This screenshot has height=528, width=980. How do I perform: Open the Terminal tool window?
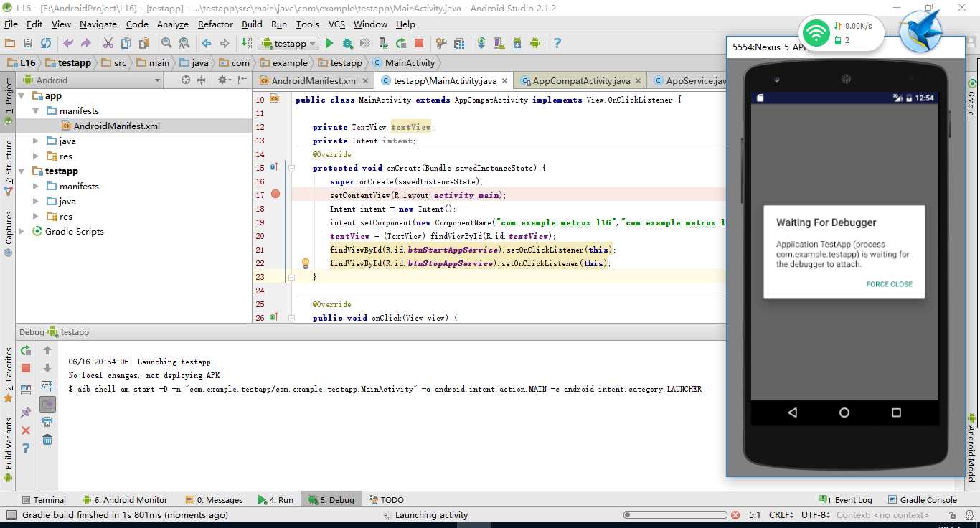43,500
